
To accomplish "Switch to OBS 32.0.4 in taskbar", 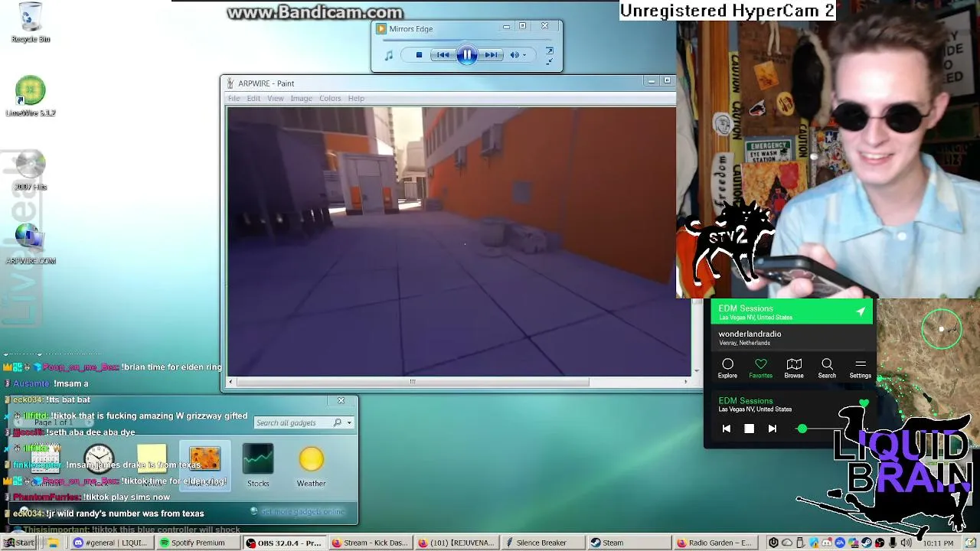I will 284,543.
